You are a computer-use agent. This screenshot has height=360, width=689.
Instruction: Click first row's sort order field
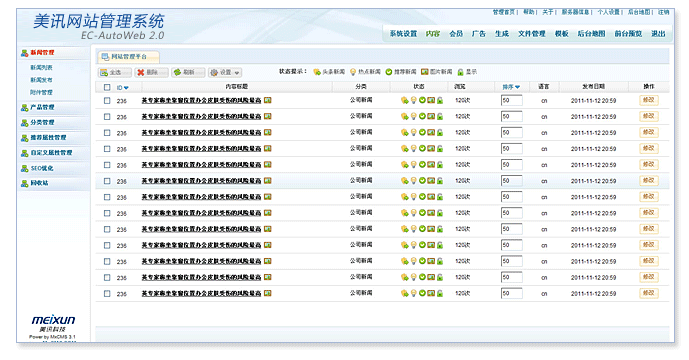point(511,101)
